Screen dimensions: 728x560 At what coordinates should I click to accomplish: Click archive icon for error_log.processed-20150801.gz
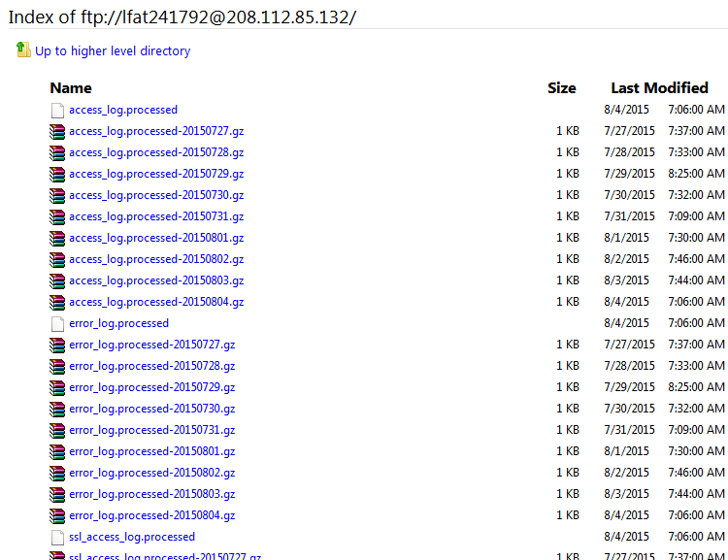click(57, 452)
